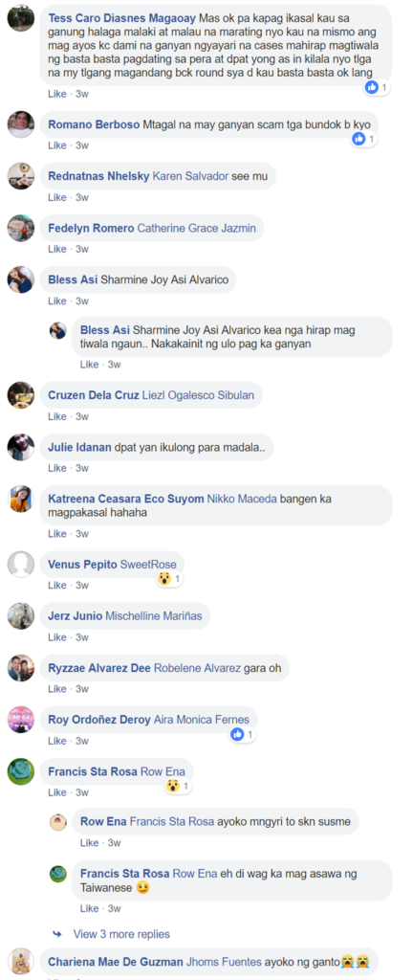Click tagged name Nikko Maceda

click(x=242, y=498)
